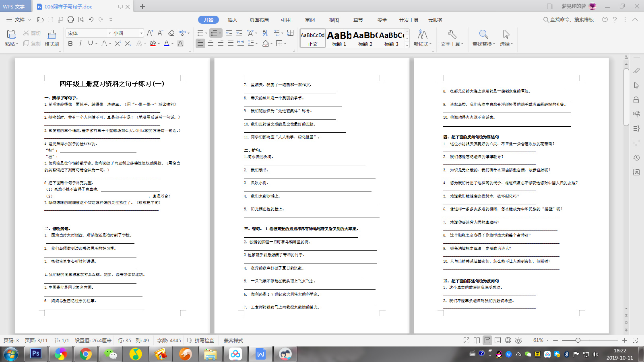
Task: Click the search commands field 查找命令
Action: 568,20
